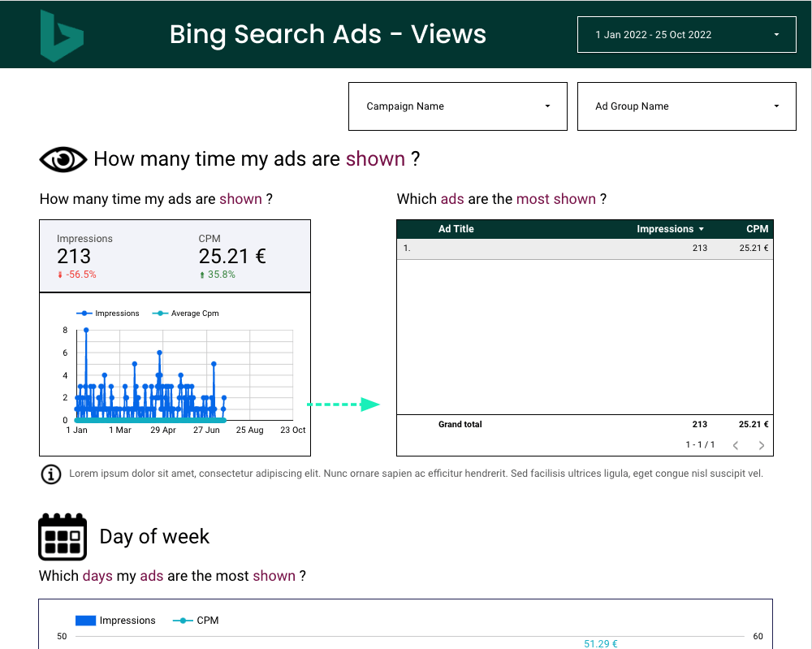Select the first row in ads table
812x649 pixels.
584,249
